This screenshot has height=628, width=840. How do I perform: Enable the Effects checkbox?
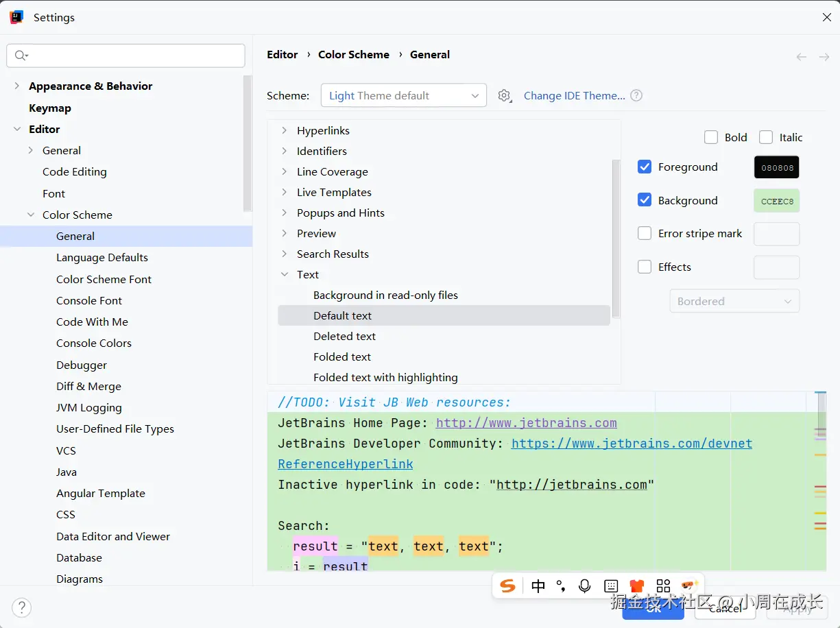click(x=645, y=267)
